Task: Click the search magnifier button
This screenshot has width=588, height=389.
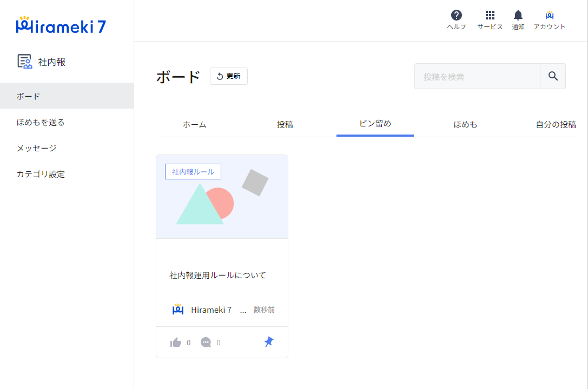Action: tap(552, 76)
